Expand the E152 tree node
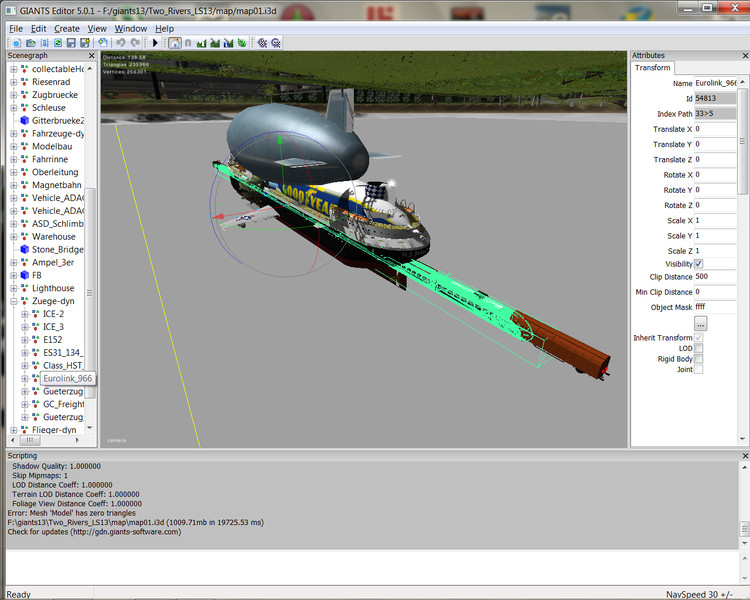750x600 pixels. (x=24, y=340)
